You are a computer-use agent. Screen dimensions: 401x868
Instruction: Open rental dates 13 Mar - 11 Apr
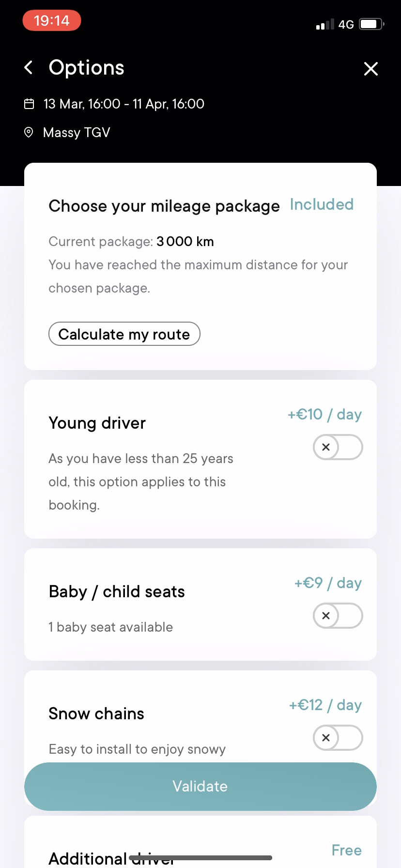(123, 104)
